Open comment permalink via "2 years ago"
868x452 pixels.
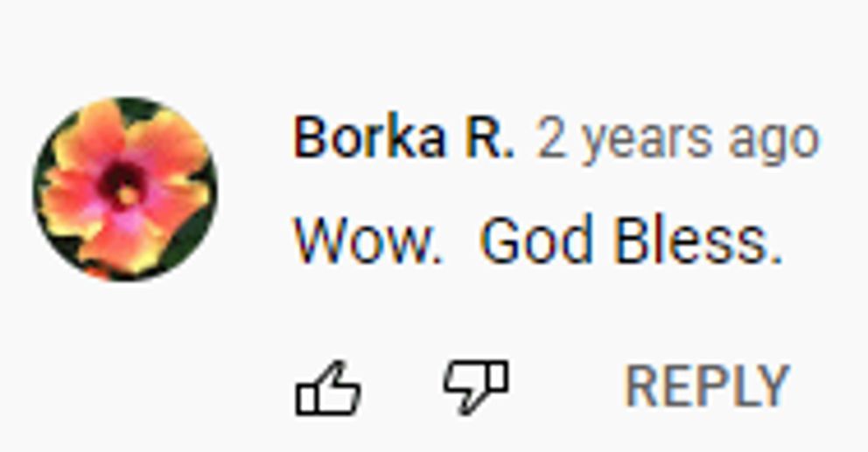[x=678, y=141]
